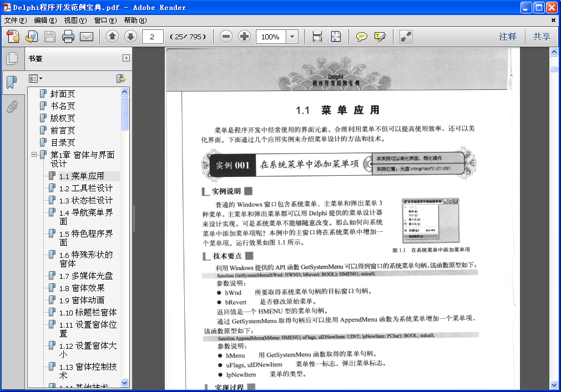The width and height of the screenshot is (561, 392).
Task: Go to next page with down arrow
Action: (x=130, y=37)
